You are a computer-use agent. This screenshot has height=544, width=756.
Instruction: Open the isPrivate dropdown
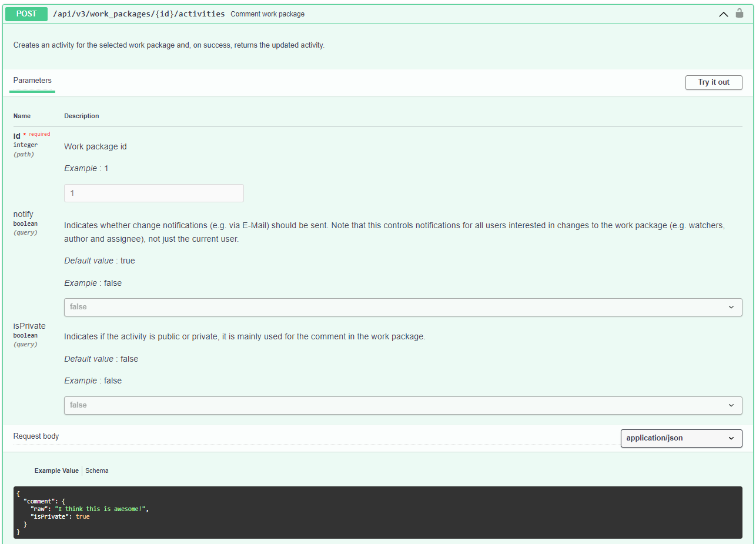coord(403,405)
